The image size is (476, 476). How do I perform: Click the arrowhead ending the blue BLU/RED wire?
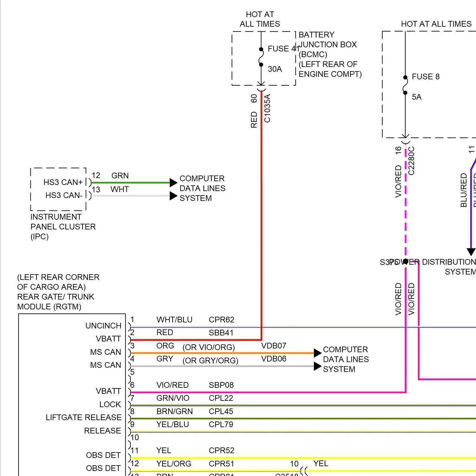coord(471,252)
